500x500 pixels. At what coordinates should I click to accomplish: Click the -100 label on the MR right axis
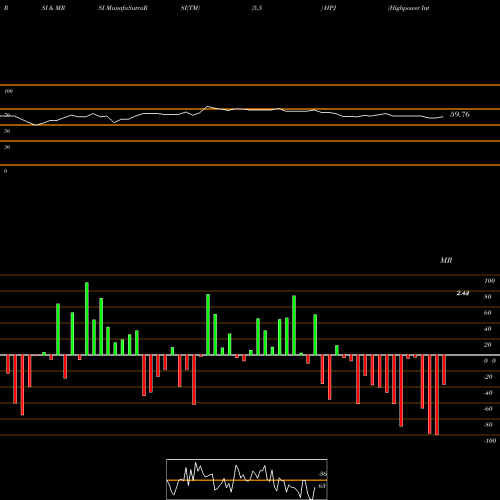coord(490,441)
